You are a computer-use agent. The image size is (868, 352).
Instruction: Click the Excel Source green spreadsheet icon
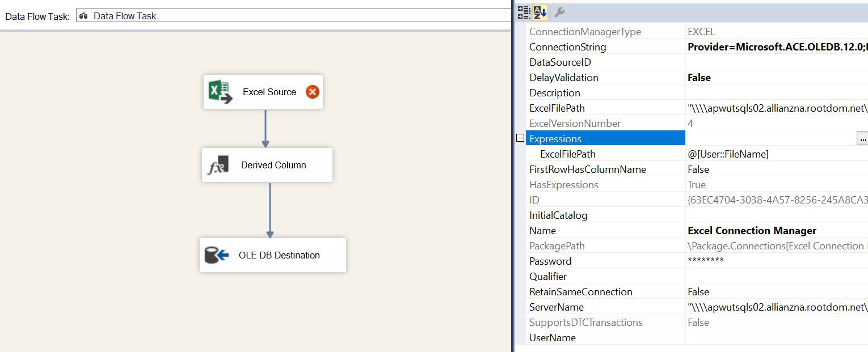coord(221,92)
